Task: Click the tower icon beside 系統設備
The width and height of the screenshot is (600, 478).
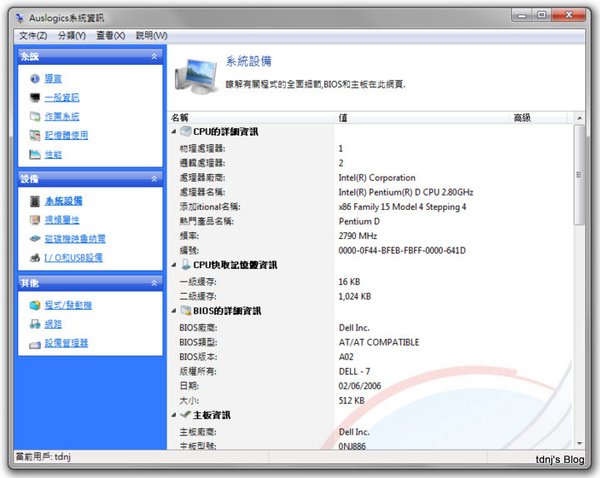Action: (x=35, y=201)
